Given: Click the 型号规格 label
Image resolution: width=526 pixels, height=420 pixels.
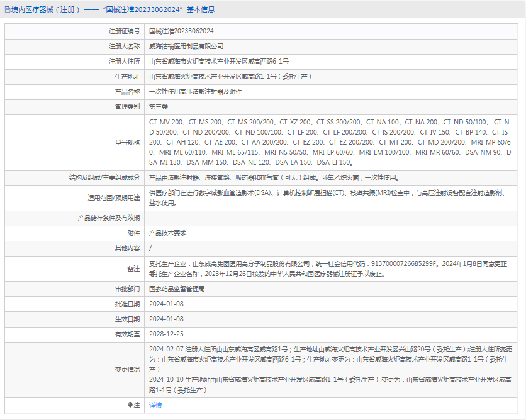Looking at the screenshot, I should coord(127,143).
